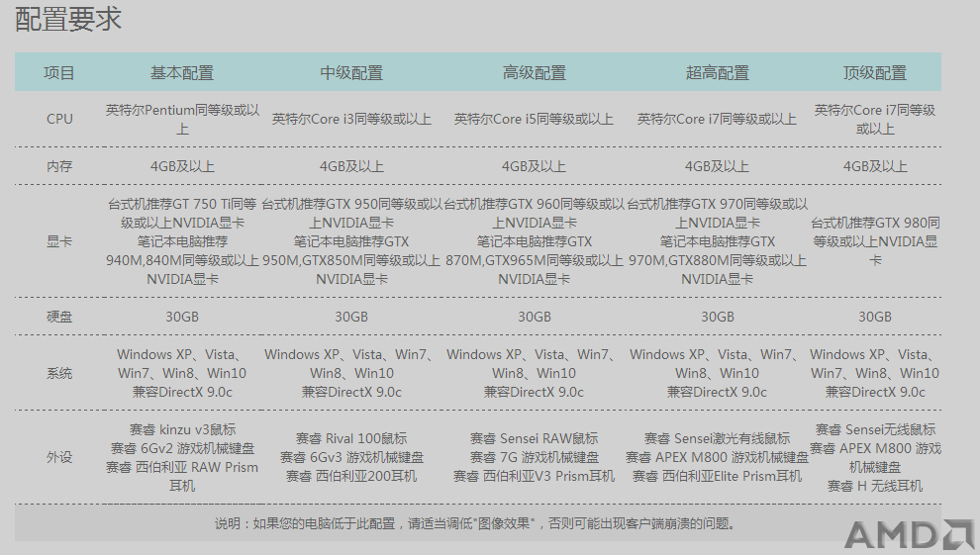Screen dimensions: 980x555
Task: Click the 硬盘 row label
Action: 59,317
